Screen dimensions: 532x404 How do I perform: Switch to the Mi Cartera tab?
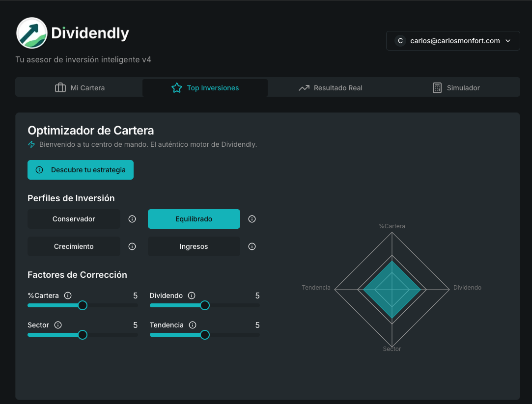click(80, 88)
